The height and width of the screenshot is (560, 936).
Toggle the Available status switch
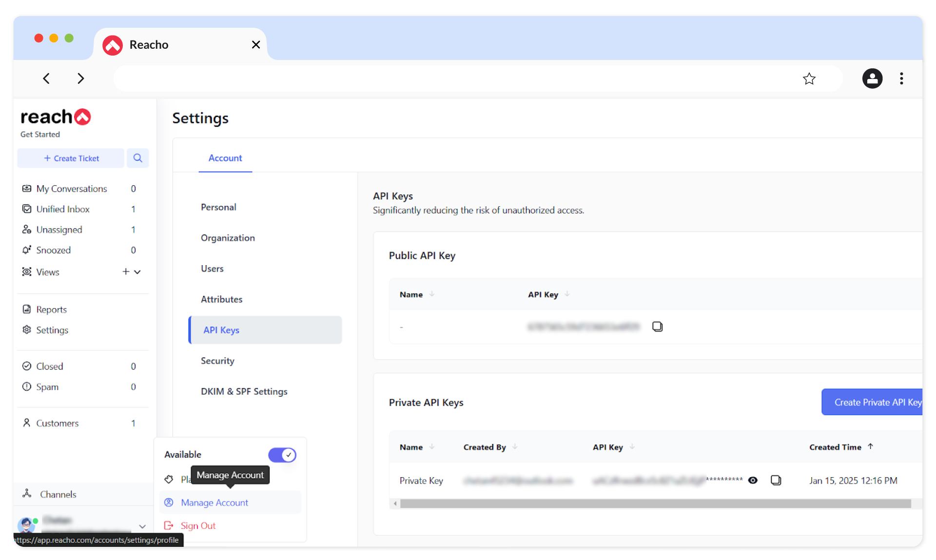tap(282, 455)
